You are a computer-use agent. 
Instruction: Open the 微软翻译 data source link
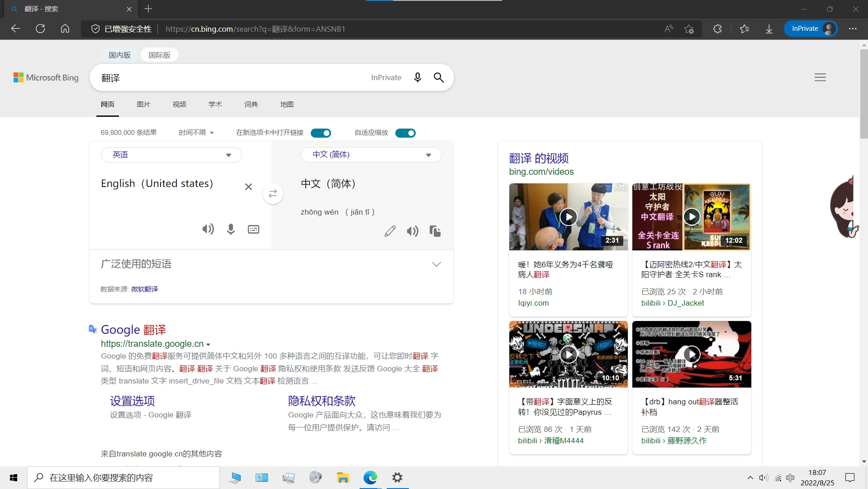click(145, 289)
